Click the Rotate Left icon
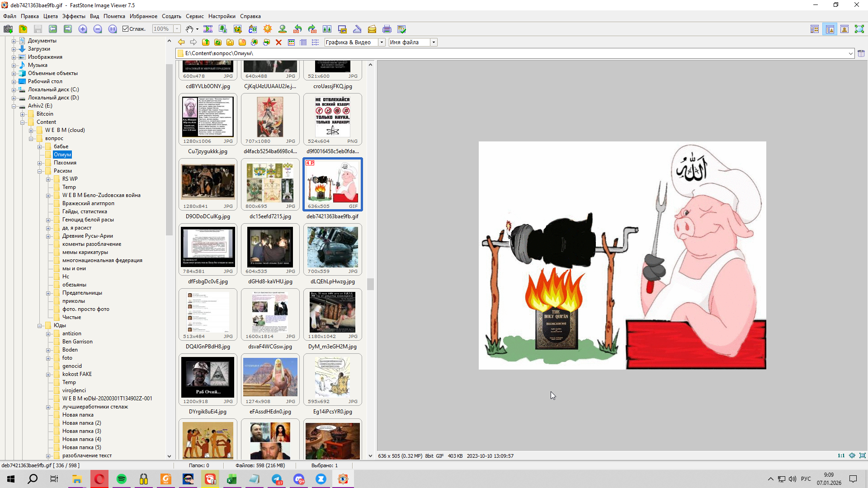The image size is (868, 488). [297, 29]
